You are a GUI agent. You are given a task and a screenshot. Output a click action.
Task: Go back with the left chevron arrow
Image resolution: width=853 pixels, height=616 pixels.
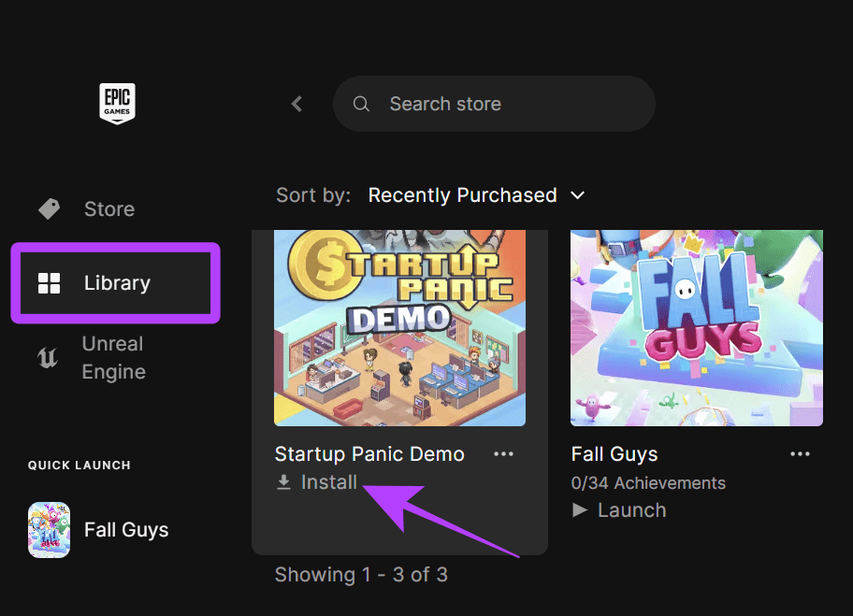[x=296, y=104]
